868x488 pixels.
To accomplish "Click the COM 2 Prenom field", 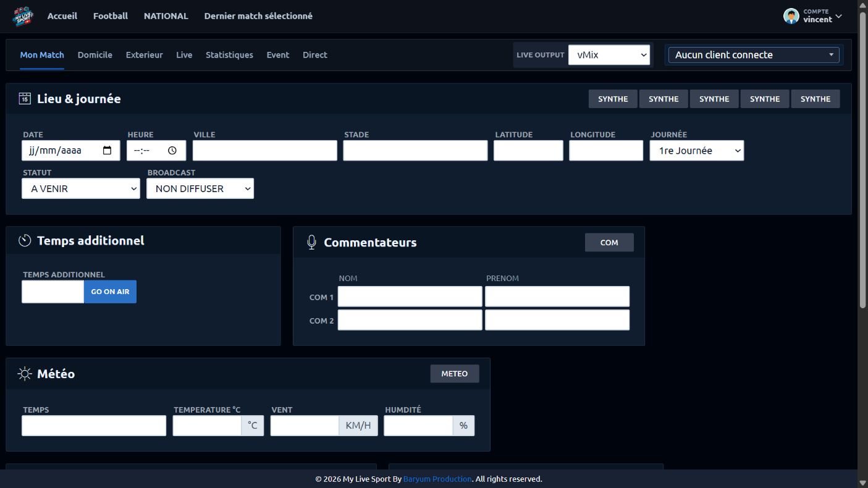I will [x=557, y=320].
